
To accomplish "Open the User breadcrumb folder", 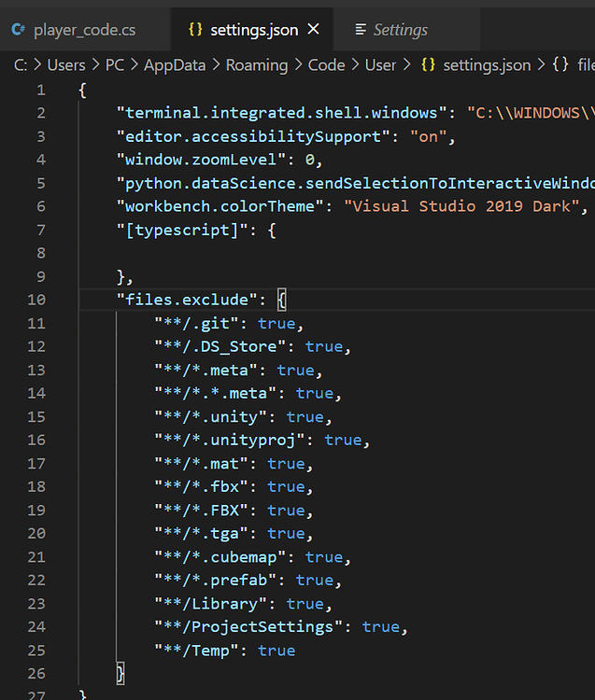I will click(x=380, y=65).
